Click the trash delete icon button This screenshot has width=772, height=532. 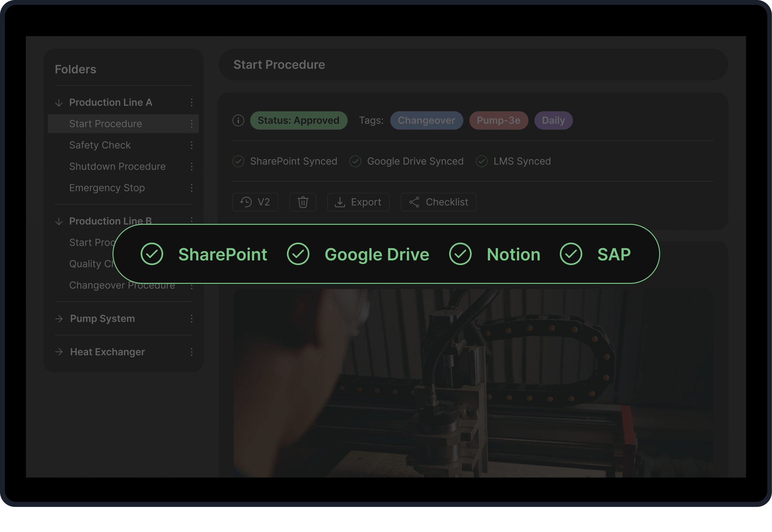[303, 202]
